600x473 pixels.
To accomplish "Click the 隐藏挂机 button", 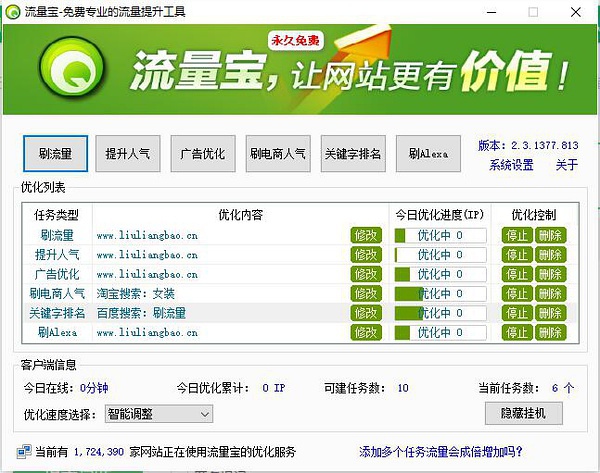I will pos(523,413).
